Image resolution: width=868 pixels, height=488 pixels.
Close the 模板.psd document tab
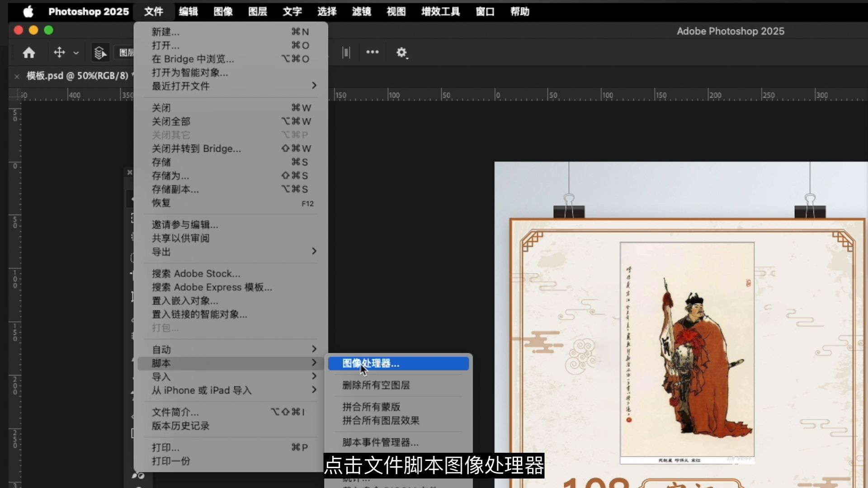[17, 76]
